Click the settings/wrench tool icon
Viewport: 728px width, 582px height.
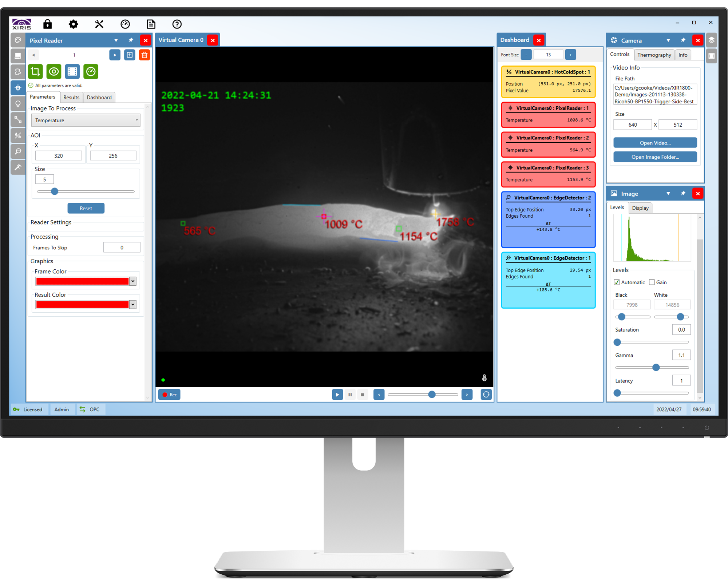point(98,24)
